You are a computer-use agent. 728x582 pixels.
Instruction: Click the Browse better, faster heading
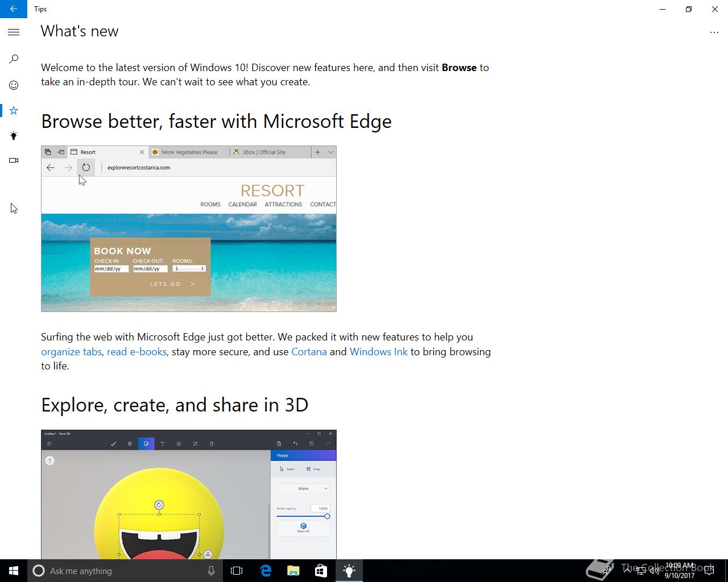pyautogui.click(x=216, y=121)
